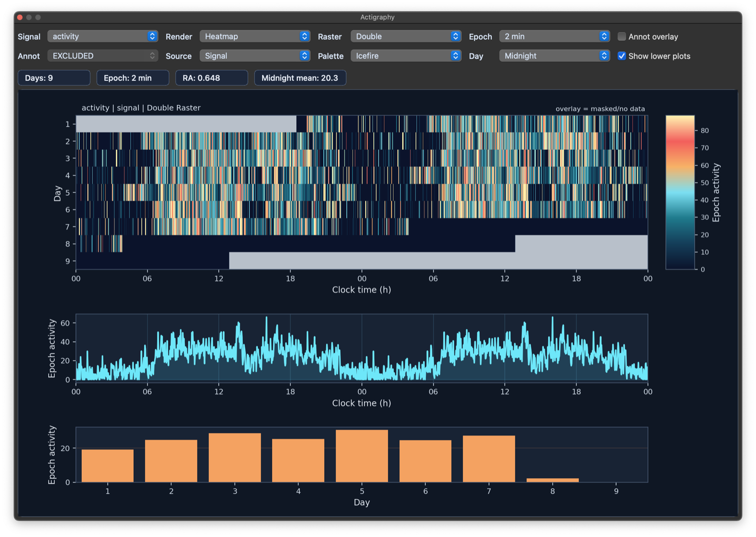
Task: Click the Midnight mean: 20.3 box
Action: [300, 78]
